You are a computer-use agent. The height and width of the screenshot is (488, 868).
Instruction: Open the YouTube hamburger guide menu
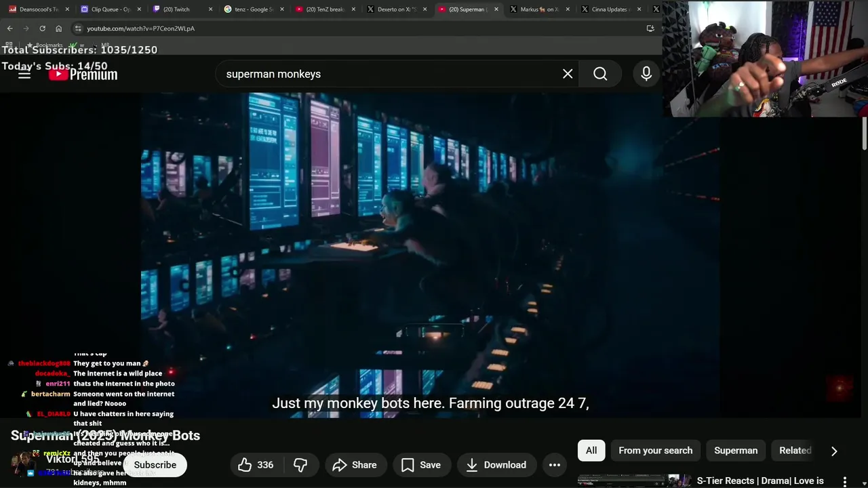pos(24,74)
